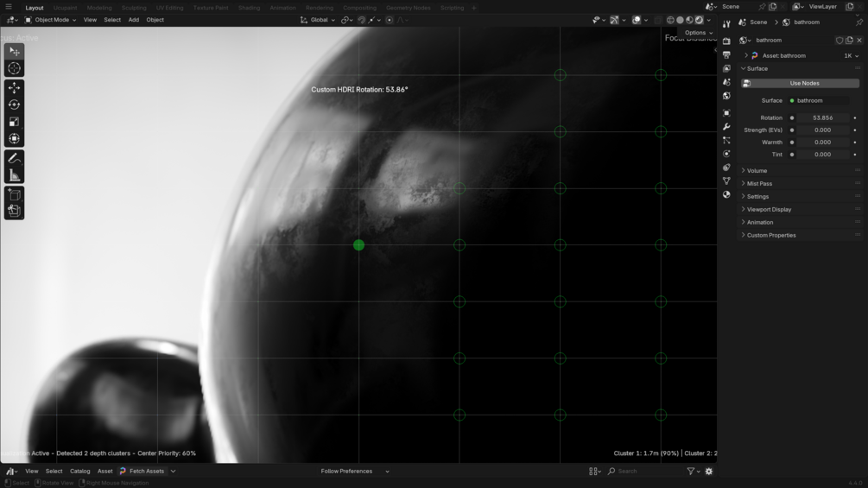Select the Annotate tool
The width and height of the screenshot is (868, 488).
click(x=15, y=158)
